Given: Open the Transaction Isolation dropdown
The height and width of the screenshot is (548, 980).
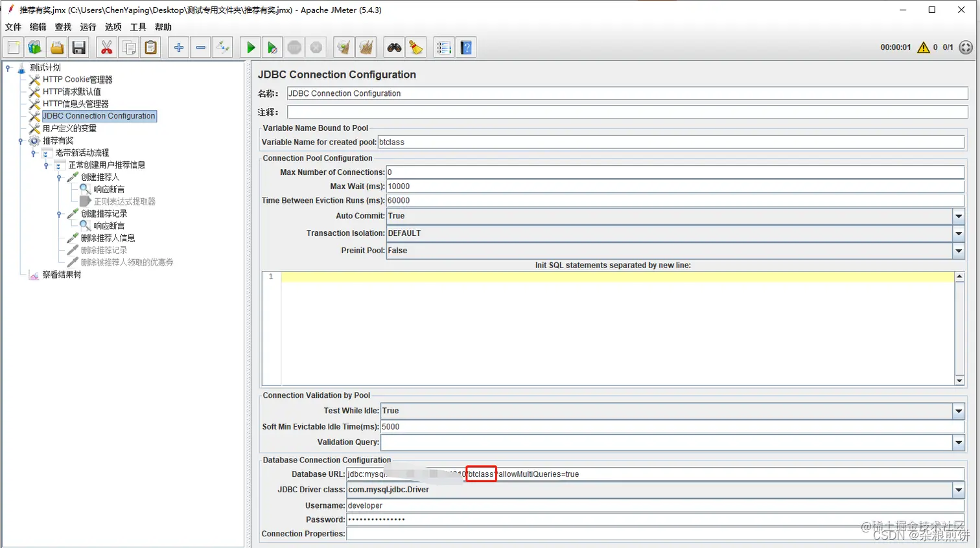Looking at the screenshot, I should click(958, 233).
